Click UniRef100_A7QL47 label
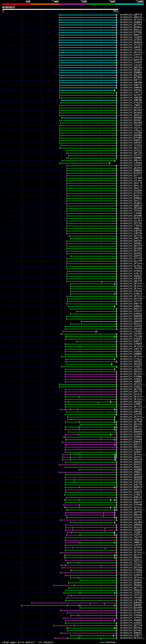This screenshot has width=146, height=644. (x=131, y=130)
